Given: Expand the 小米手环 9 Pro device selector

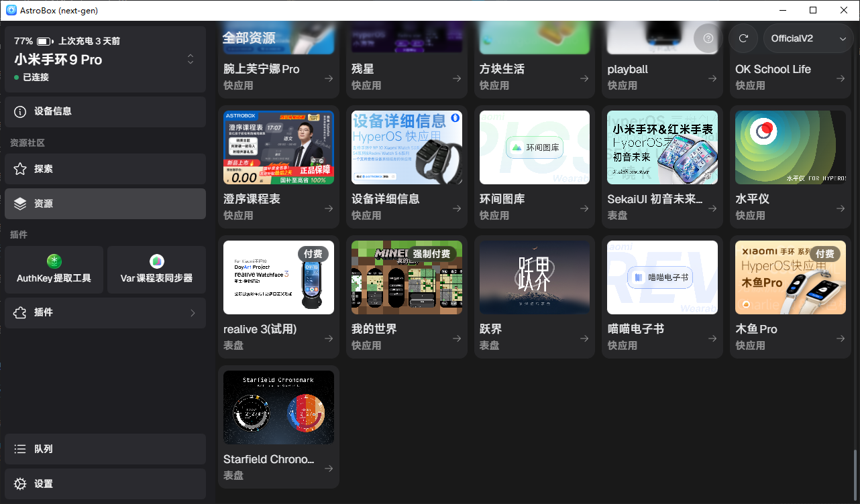Looking at the screenshot, I should 191,59.
